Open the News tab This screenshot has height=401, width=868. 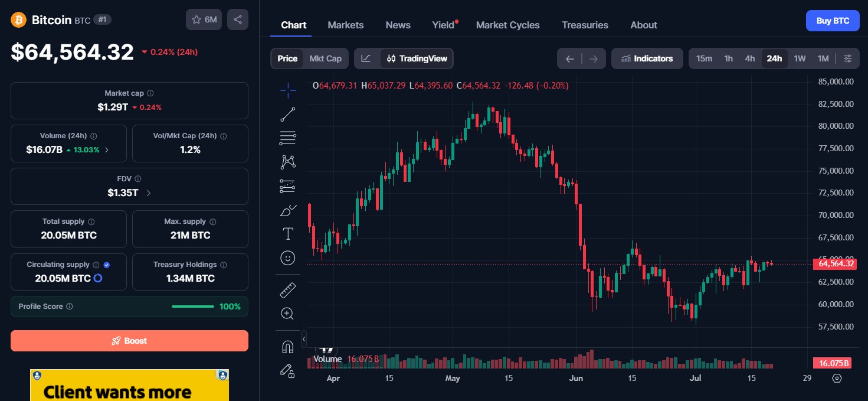click(398, 25)
